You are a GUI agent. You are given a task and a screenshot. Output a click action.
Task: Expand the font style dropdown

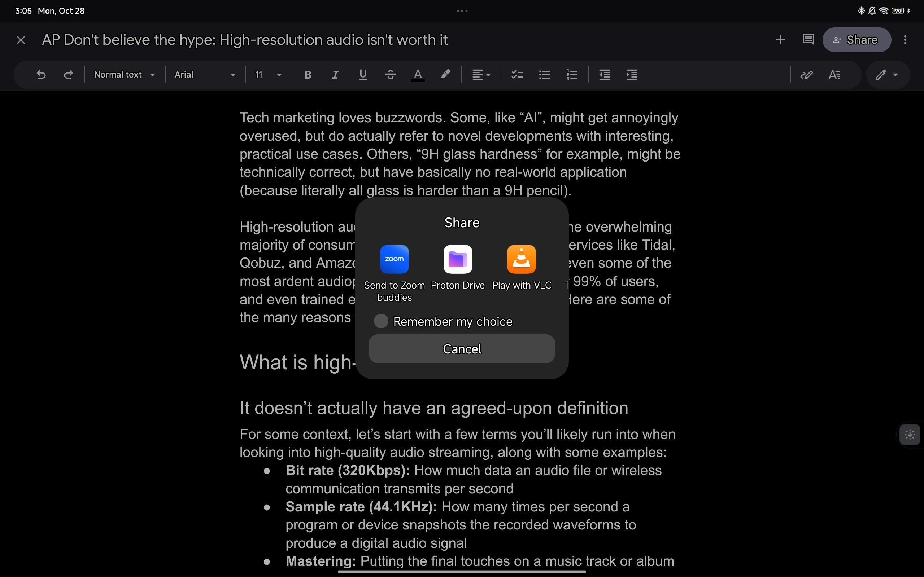point(204,74)
